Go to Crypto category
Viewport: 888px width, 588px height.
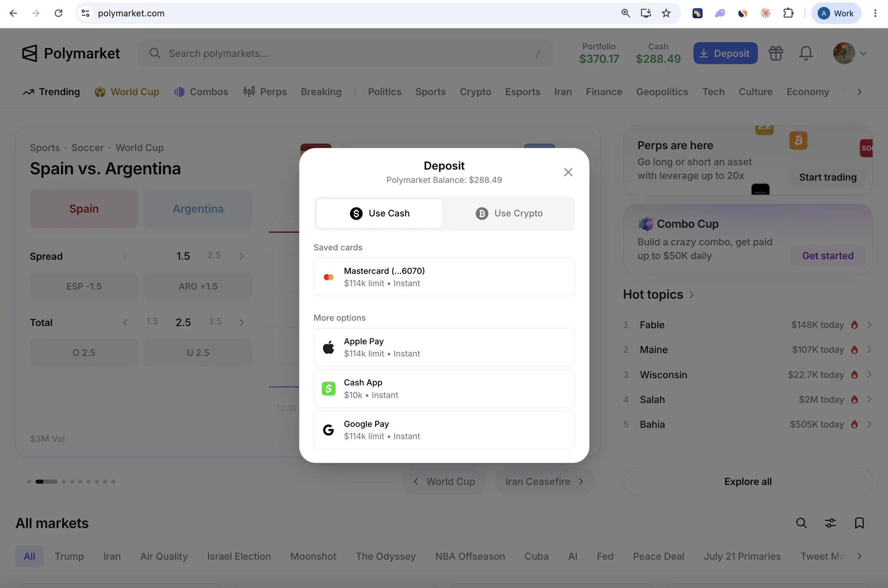tap(475, 92)
